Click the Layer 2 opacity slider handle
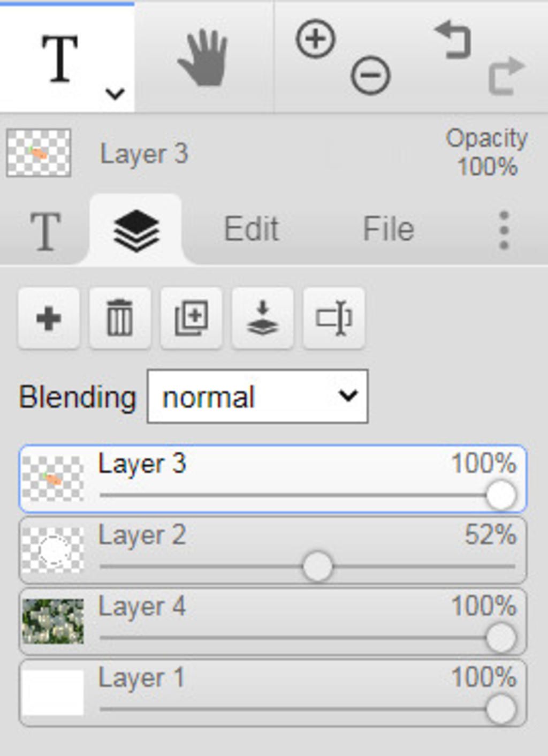The image size is (548, 756). 317,566
